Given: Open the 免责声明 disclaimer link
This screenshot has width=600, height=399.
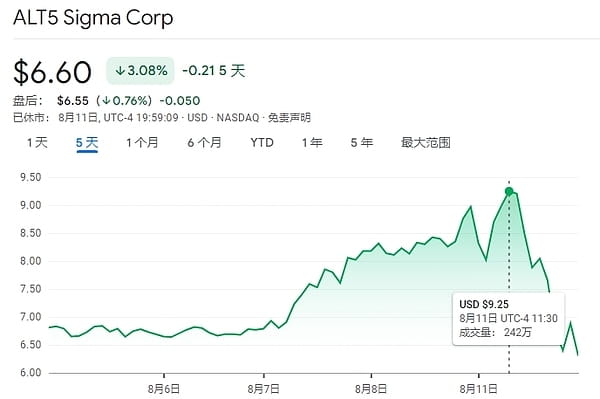Looking at the screenshot, I should [289, 117].
